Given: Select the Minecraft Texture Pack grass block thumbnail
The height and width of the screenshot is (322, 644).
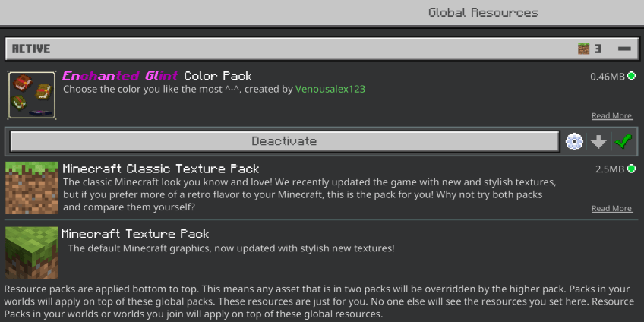Looking at the screenshot, I should [32, 253].
